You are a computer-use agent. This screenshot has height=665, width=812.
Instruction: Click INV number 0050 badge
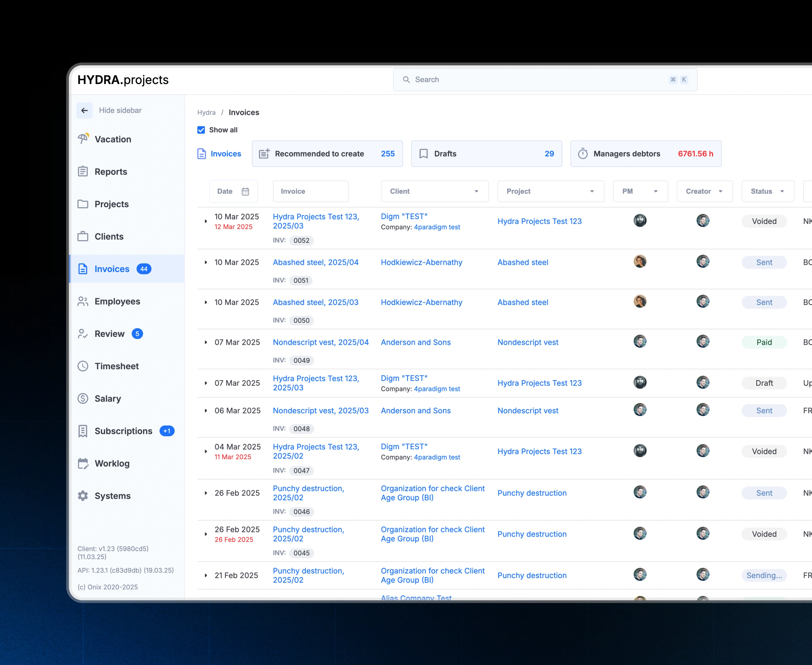coord(301,321)
